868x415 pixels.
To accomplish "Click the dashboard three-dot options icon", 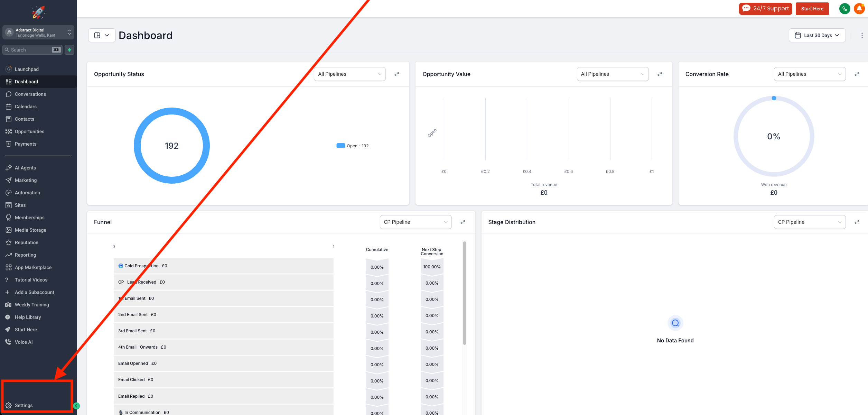I will click(x=862, y=35).
